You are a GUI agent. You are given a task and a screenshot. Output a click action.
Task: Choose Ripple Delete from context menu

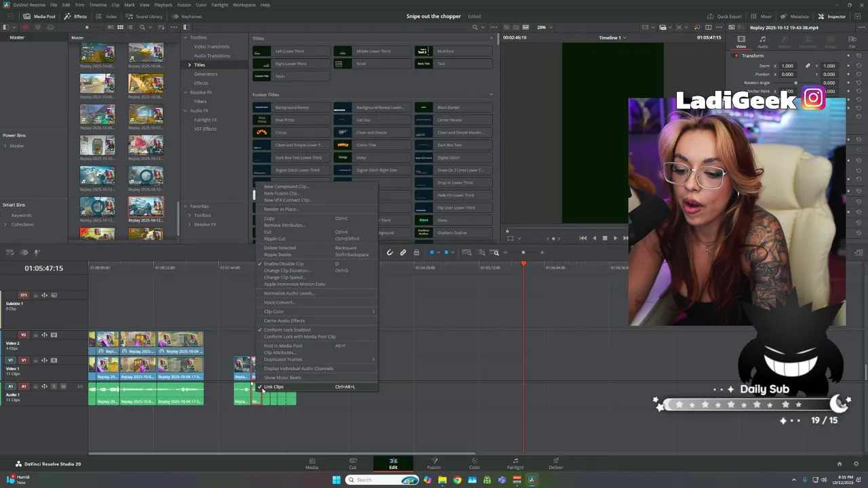[316, 255]
